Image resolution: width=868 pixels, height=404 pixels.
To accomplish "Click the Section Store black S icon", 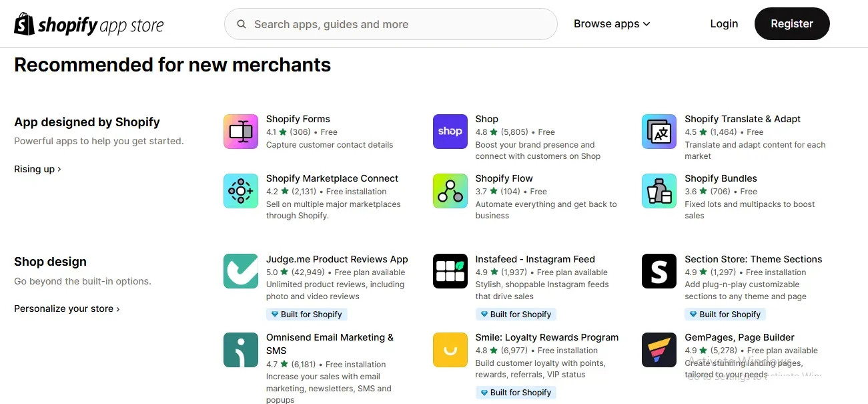I will point(659,271).
